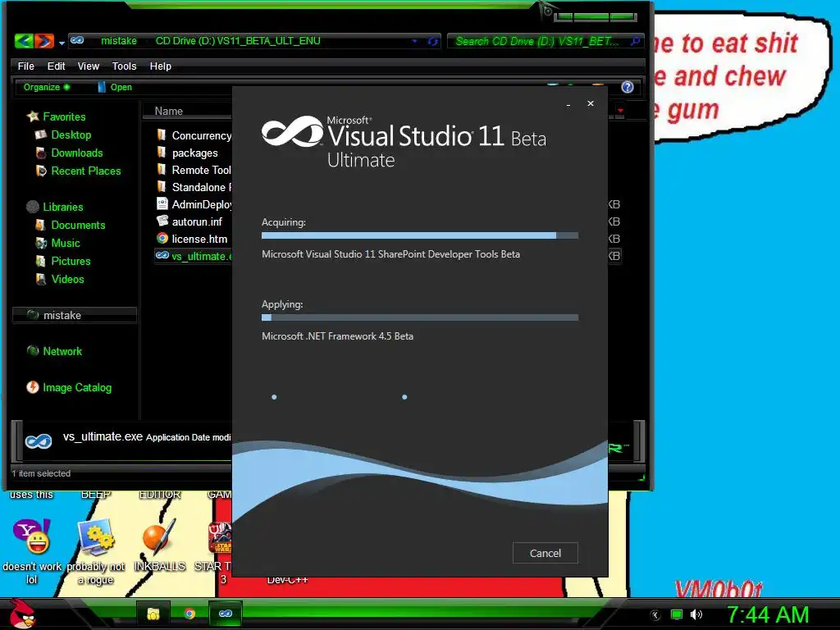Click the Applying progress bar

tap(419, 317)
